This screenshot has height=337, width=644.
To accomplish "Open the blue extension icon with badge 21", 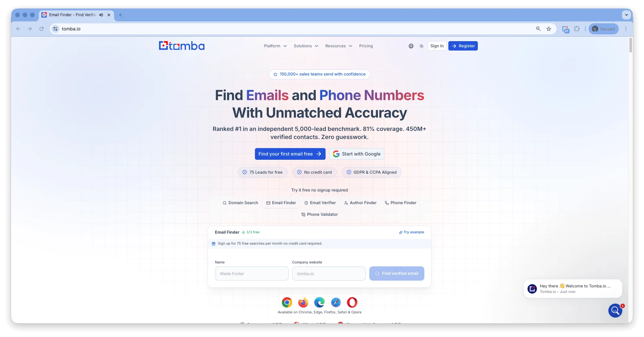I will (566, 29).
